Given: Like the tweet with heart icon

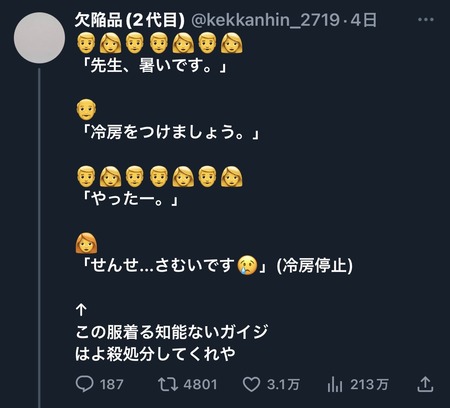Looking at the screenshot, I should coord(251,384).
